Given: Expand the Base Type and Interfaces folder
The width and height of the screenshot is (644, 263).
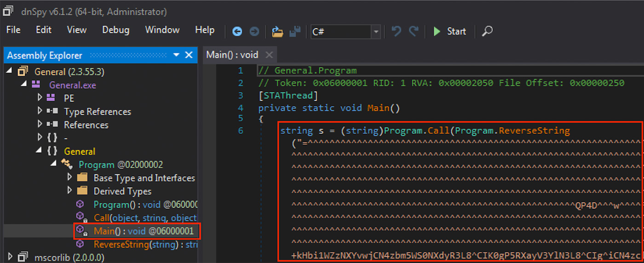Looking at the screenshot, I should point(70,177).
